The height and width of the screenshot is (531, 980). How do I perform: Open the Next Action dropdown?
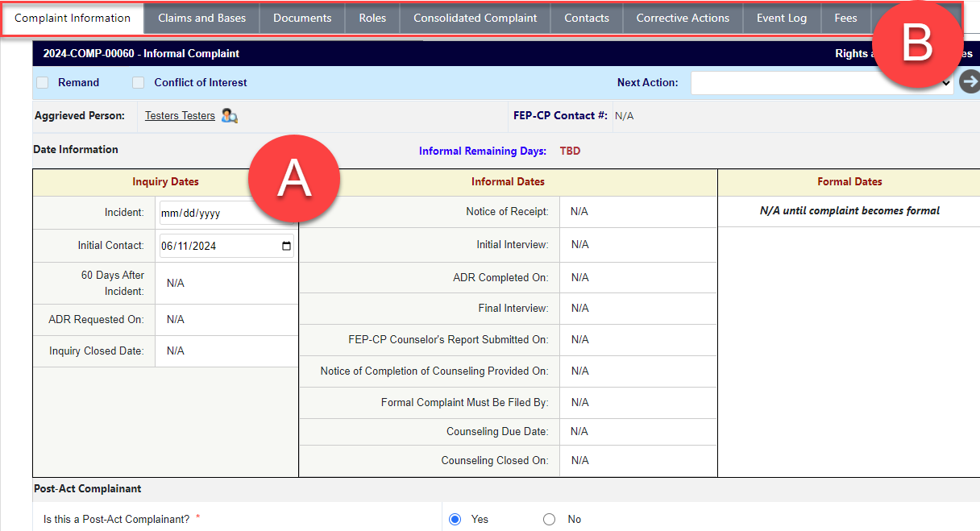coord(822,82)
